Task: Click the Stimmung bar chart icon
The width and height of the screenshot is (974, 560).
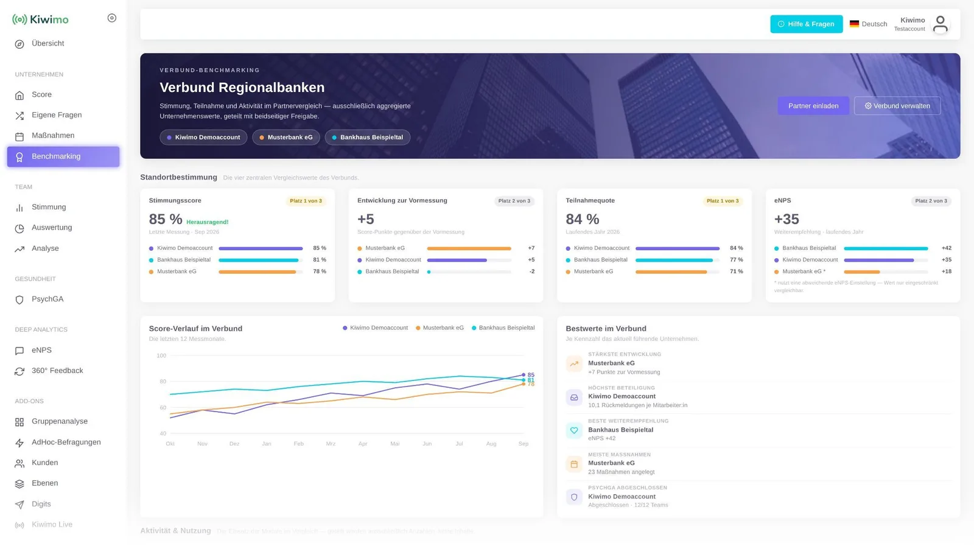Action: point(19,208)
